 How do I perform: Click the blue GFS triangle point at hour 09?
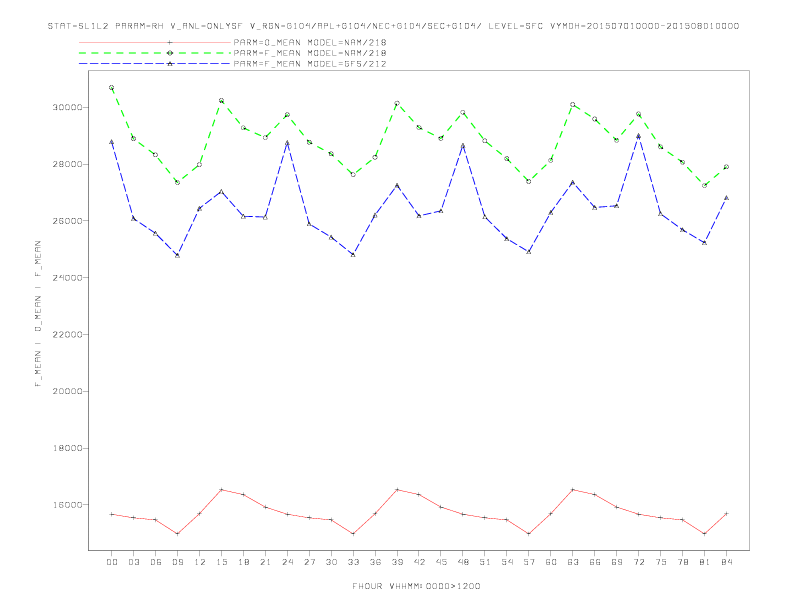[178, 256]
